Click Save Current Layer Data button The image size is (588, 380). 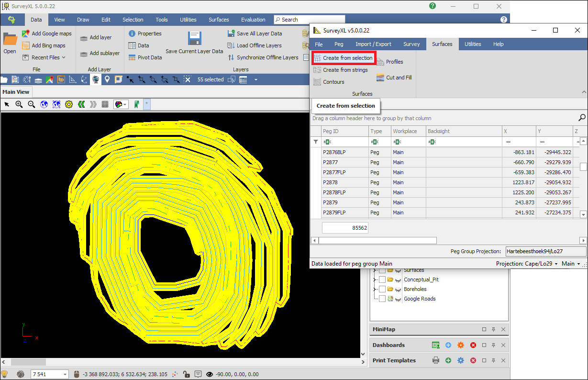[194, 43]
